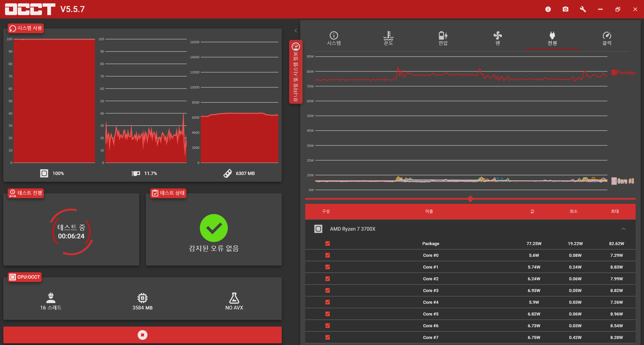The height and width of the screenshot is (345, 644).
Task: Click the CPU usage icon at 100%
Action: point(44,173)
